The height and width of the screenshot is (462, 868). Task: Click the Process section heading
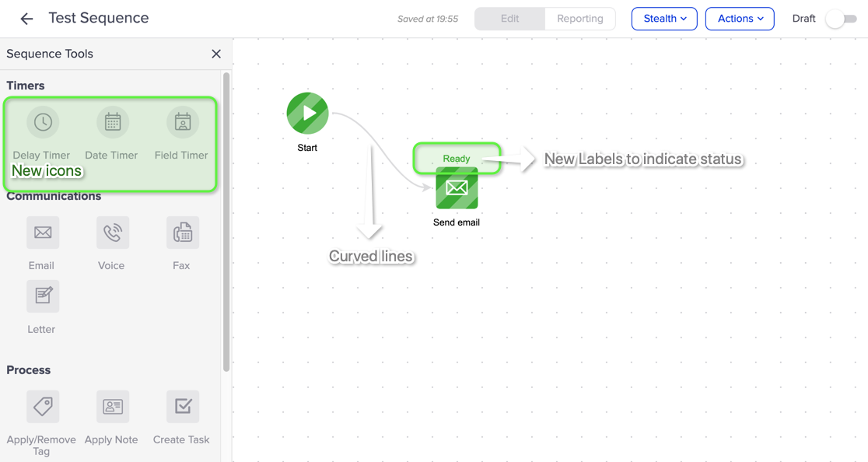(x=28, y=370)
